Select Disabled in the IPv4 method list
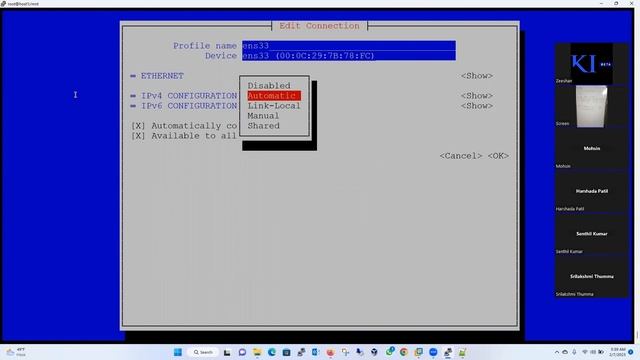The width and height of the screenshot is (640, 360). (269, 86)
